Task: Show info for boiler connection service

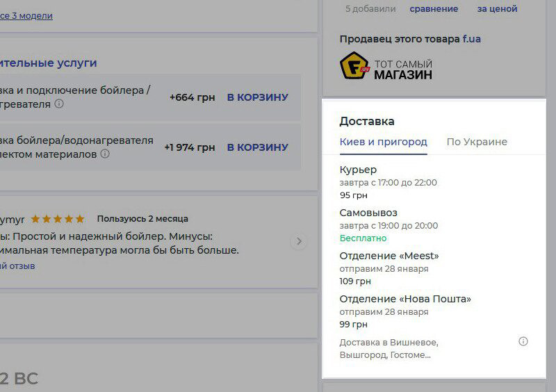Action: point(59,104)
